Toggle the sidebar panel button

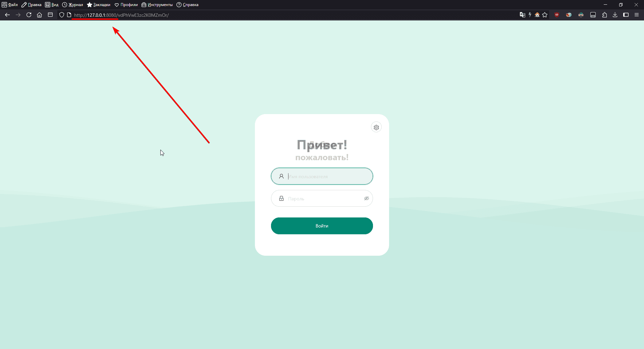(626, 15)
